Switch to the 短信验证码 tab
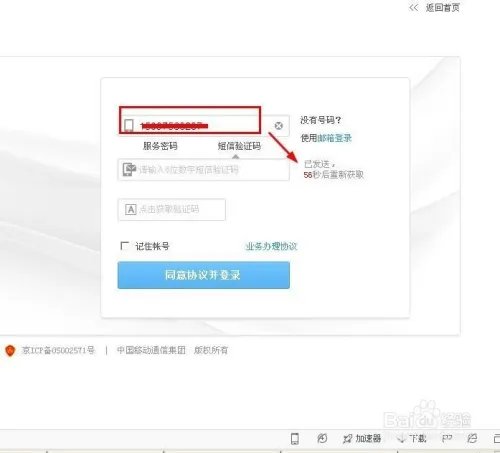 [x=239, y=146]
